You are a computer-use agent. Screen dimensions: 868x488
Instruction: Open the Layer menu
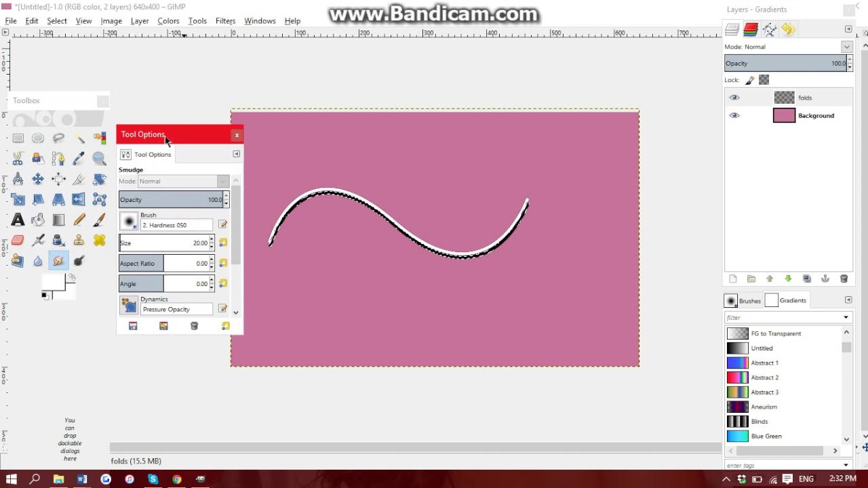140,21
